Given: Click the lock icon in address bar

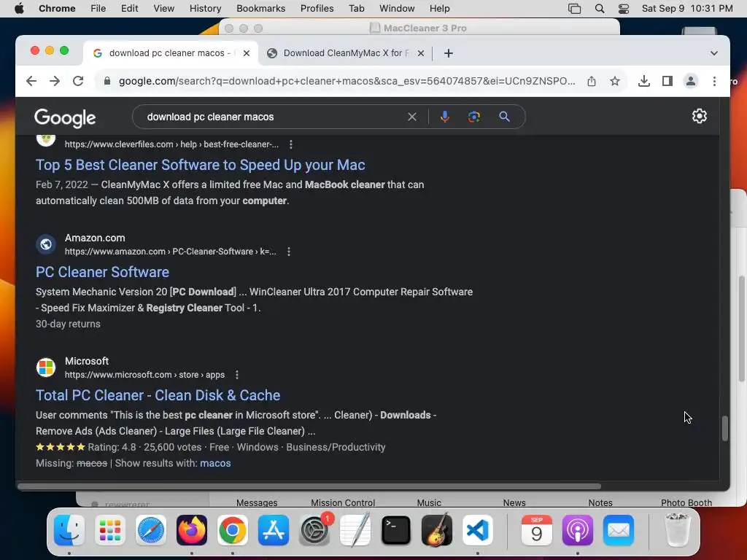Looking at the screenshot, I should click(107, 81).
